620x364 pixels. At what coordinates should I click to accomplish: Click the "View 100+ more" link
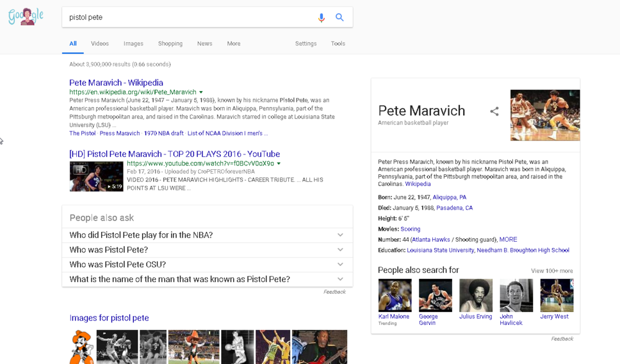pyautogui.click(x=552, y=271)
